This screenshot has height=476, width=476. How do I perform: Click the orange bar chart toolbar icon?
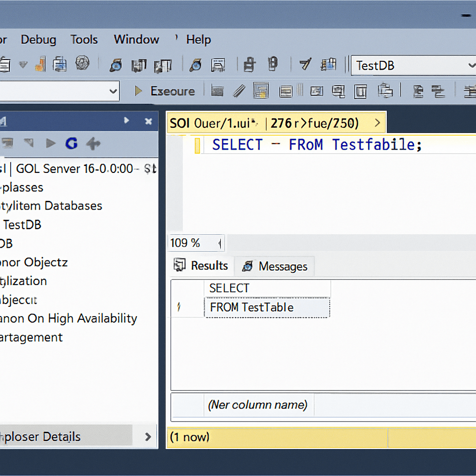tap(41, 64)
